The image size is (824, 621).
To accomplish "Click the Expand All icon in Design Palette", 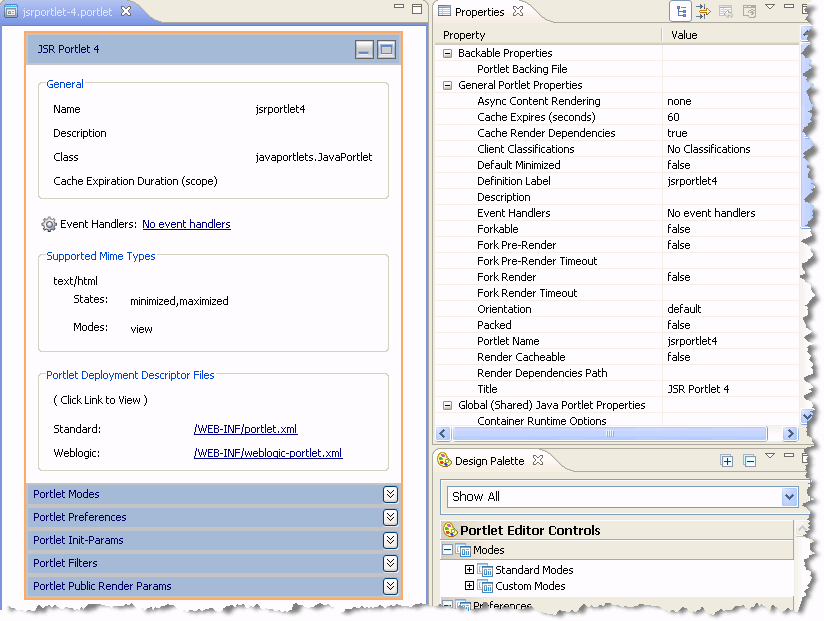I will click(727, 461).
